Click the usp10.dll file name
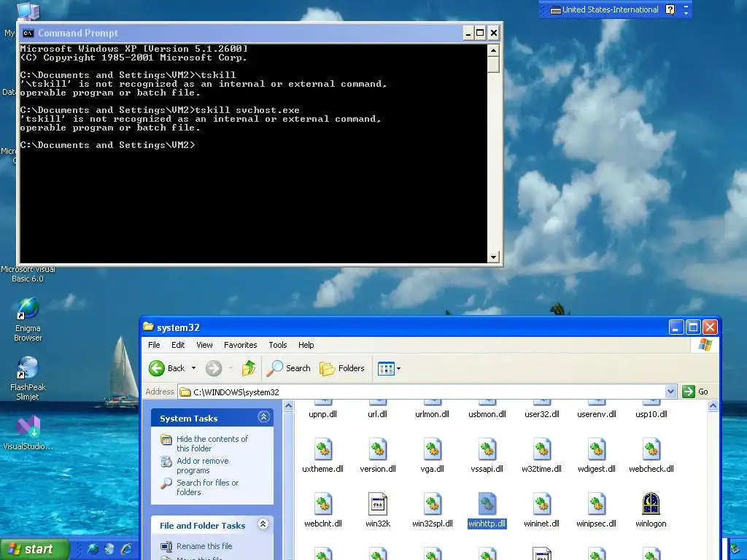The image size is (747, 560). pos(651,414)
